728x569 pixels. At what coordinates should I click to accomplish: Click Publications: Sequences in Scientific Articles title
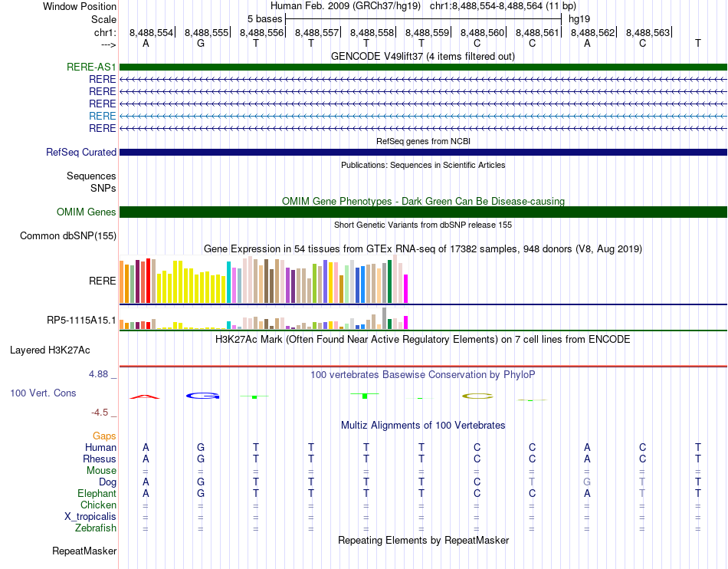pos(423,165)
